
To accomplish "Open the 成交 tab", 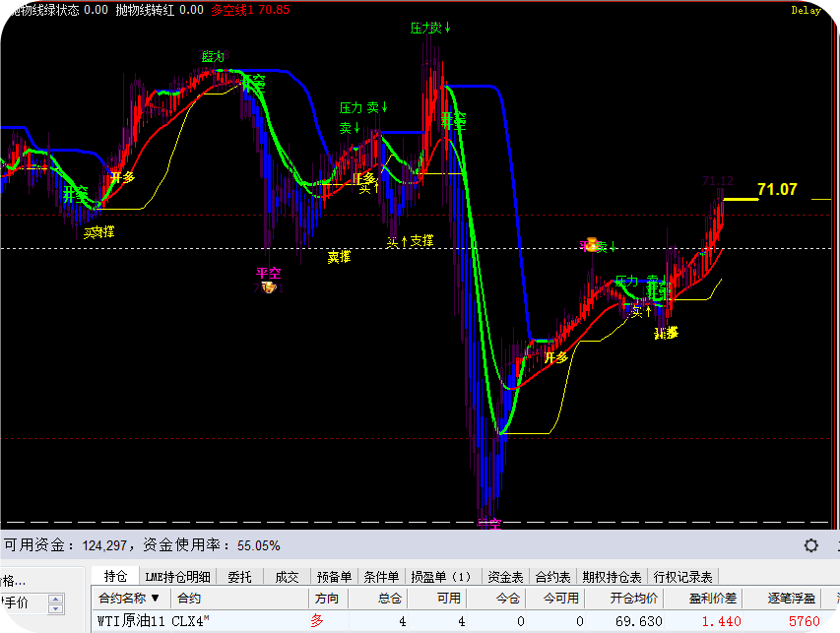I will [x=287, y=577].
